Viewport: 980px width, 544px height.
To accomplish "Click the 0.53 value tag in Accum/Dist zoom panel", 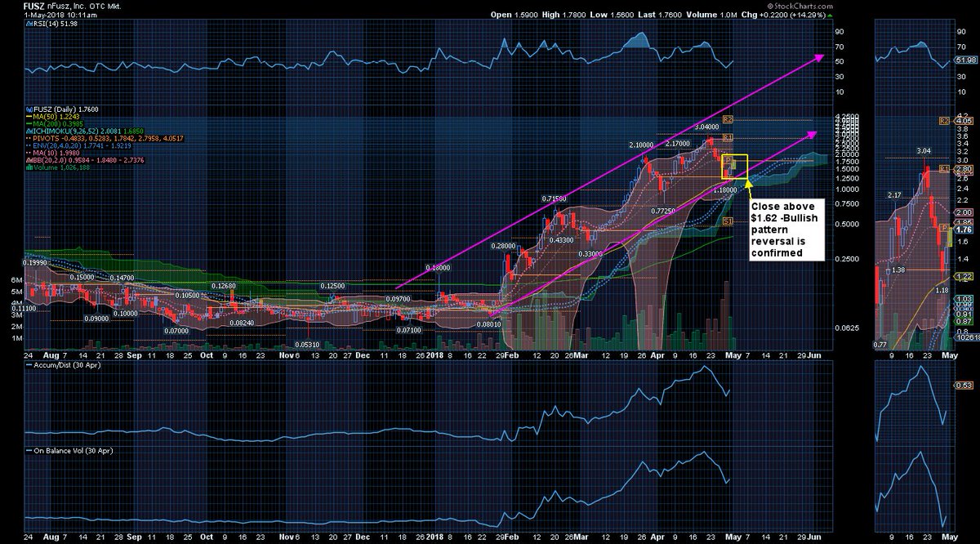I will pyautogui.click(x=962, y=385).
